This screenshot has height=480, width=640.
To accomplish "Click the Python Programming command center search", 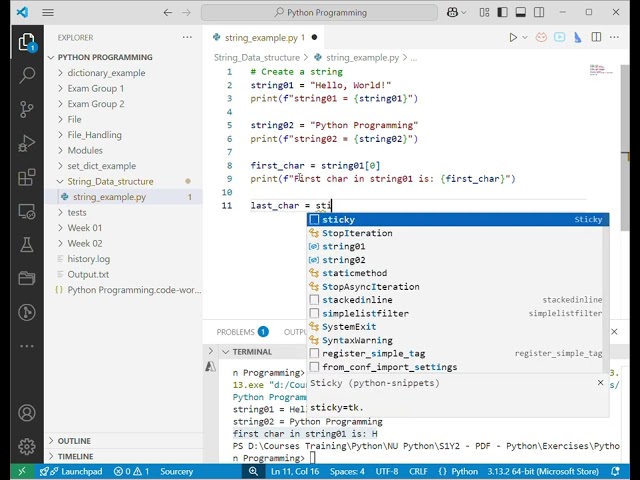I will click(320, 13).
